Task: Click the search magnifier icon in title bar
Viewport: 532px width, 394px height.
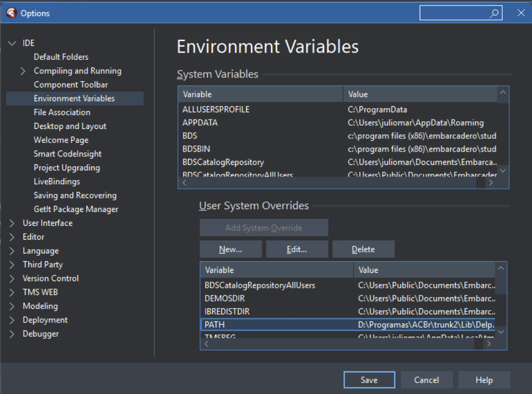Action: point(494,13)
